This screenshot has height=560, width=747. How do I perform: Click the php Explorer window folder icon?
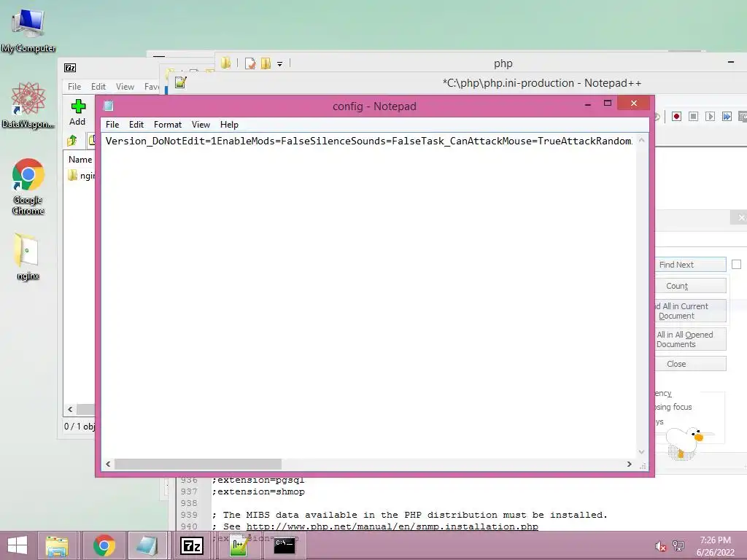click(226, 63)
